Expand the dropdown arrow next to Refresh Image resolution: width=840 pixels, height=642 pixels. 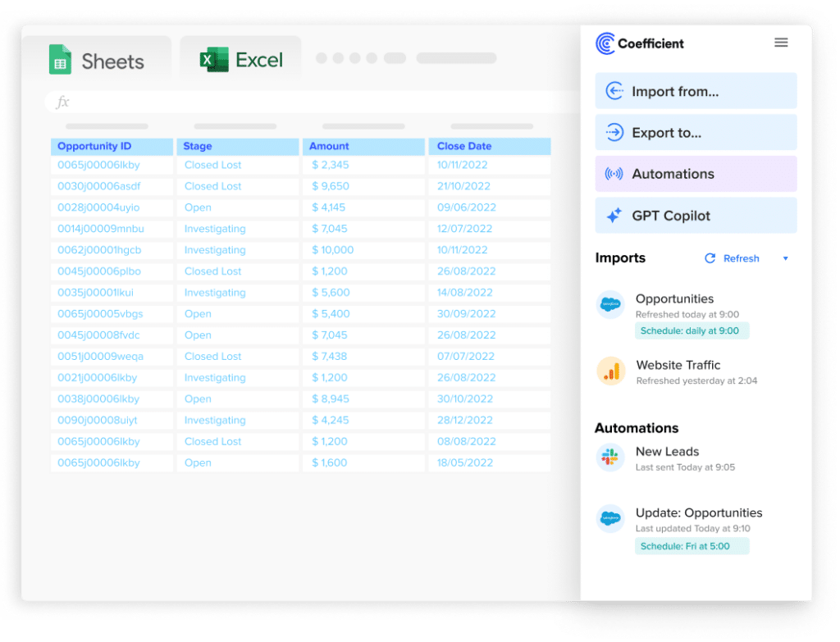785,258
